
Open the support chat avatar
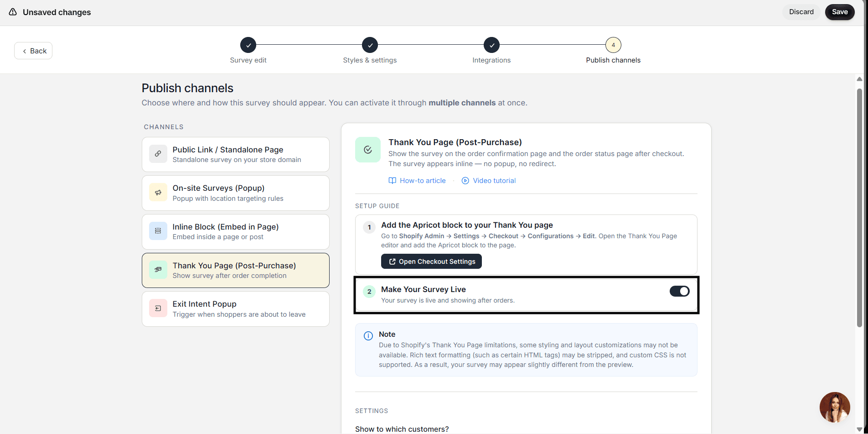point(835,407)
